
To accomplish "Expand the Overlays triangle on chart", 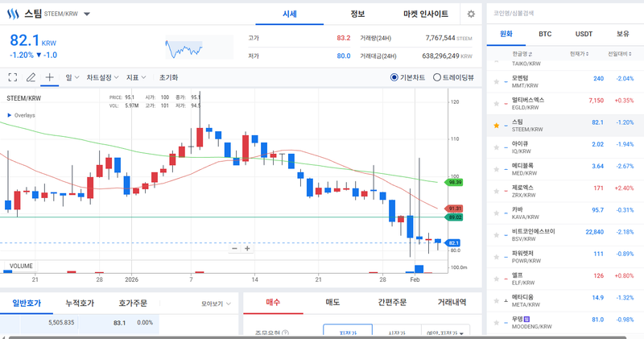I will (x=9, y=115).
